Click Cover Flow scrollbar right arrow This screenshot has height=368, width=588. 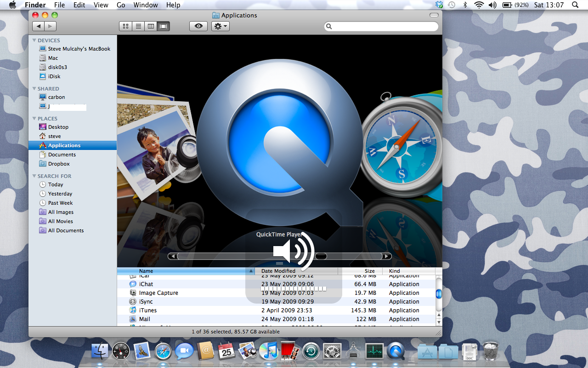(x=387, y=256)
